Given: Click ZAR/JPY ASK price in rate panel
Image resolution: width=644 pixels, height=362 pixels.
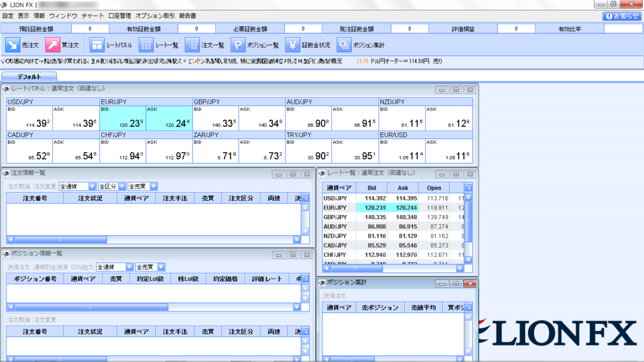Looking at the screenshot, I should coord(262,151).
